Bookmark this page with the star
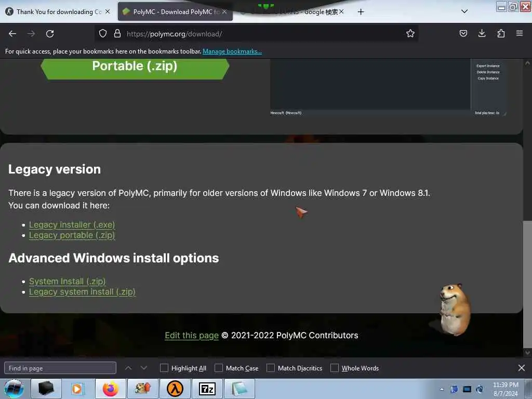 pos(410,34)
